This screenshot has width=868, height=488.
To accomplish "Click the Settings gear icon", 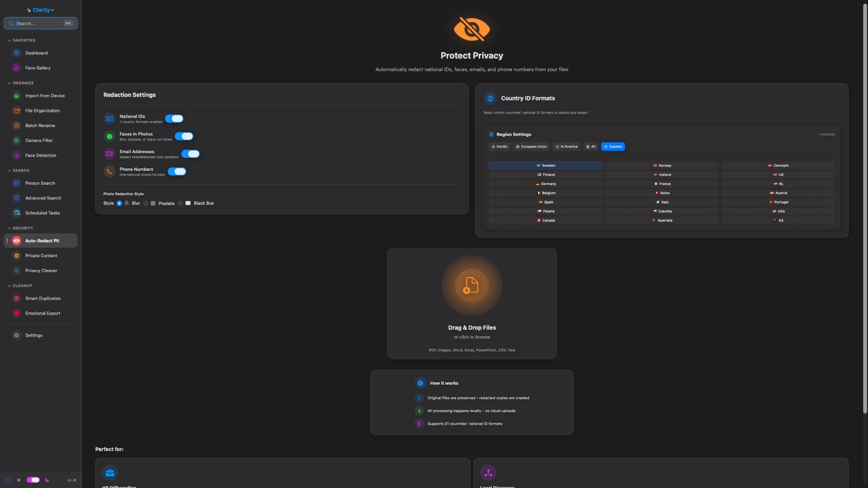I will click(x=16, y=335).
